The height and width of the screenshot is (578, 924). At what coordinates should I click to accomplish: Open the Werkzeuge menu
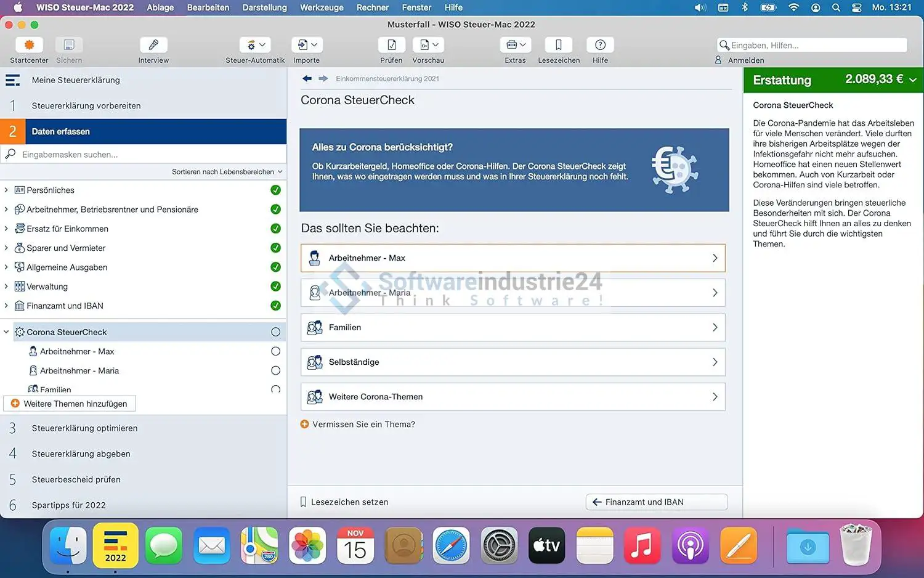[x=322, y=7]
